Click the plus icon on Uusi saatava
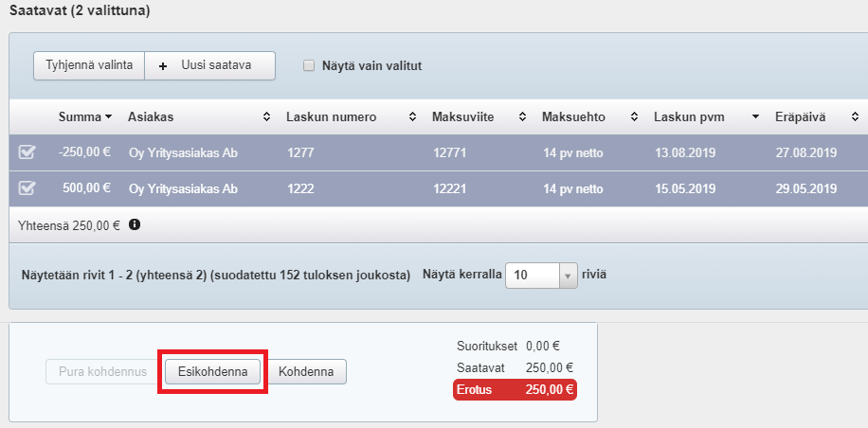The image size is (868, 428). tap(163, 65)
